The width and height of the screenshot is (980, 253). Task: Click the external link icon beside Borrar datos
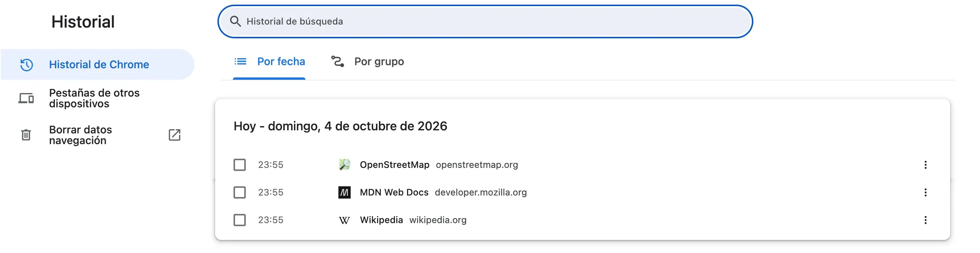[175, 135]
